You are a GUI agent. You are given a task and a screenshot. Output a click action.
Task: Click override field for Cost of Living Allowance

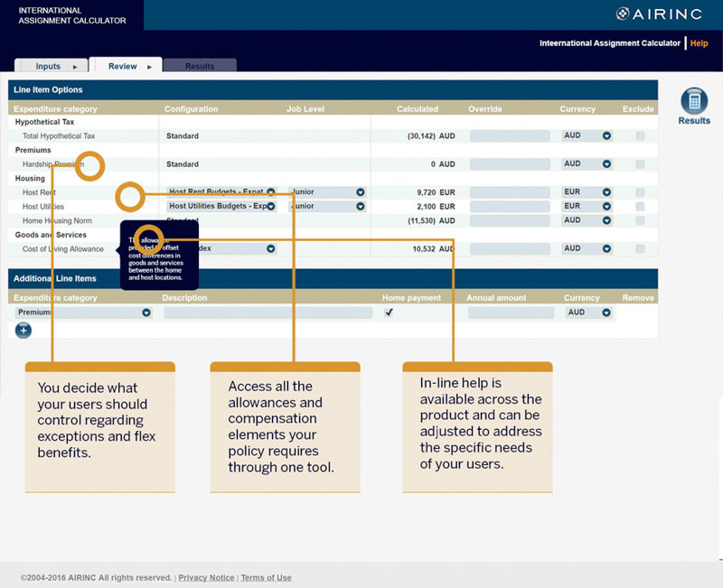pos(510,249)
